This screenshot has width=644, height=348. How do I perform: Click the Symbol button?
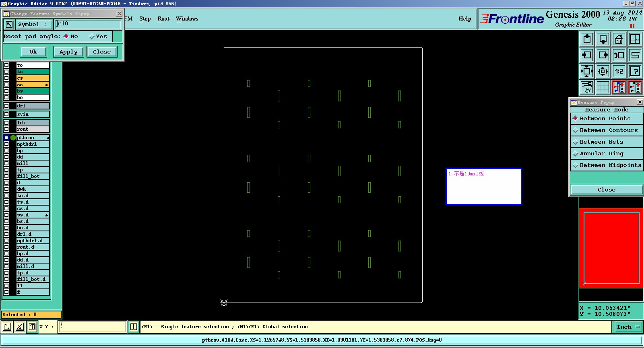tap(33, 25)
